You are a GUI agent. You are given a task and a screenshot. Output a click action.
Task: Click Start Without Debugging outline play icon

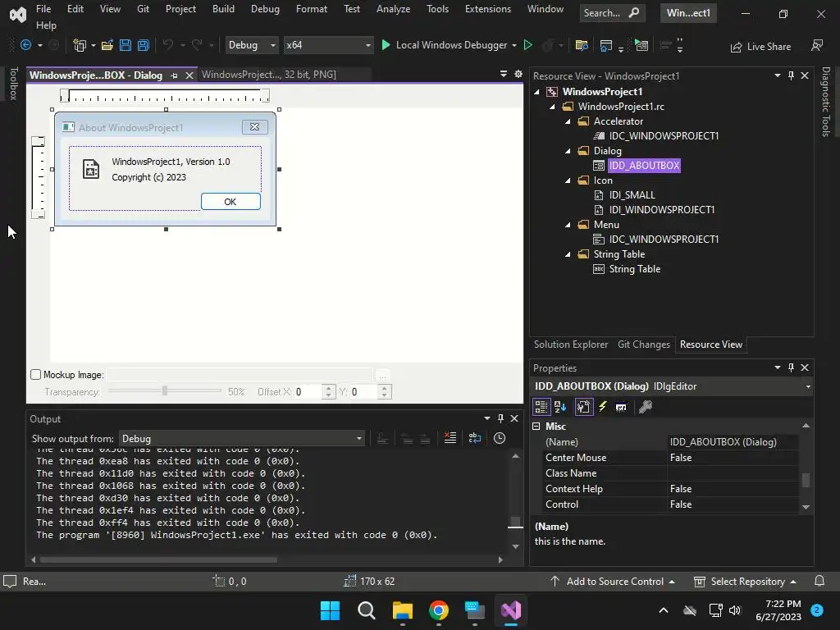coord(527,45)
